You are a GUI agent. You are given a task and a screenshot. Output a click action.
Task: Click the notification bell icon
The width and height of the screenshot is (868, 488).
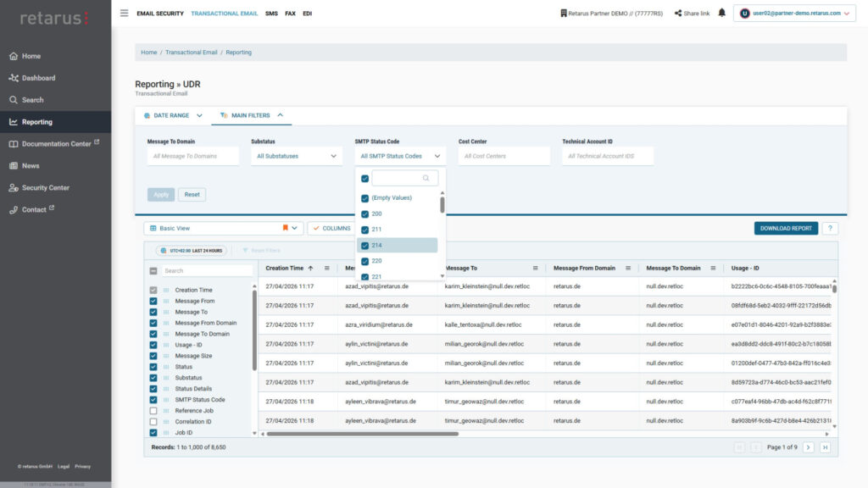pos(721,14)
